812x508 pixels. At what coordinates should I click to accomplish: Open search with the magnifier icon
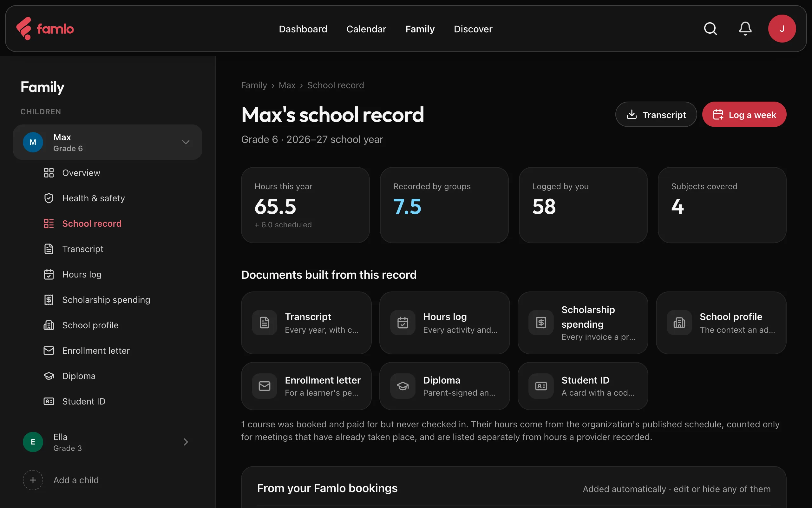[x=710, y=29]
